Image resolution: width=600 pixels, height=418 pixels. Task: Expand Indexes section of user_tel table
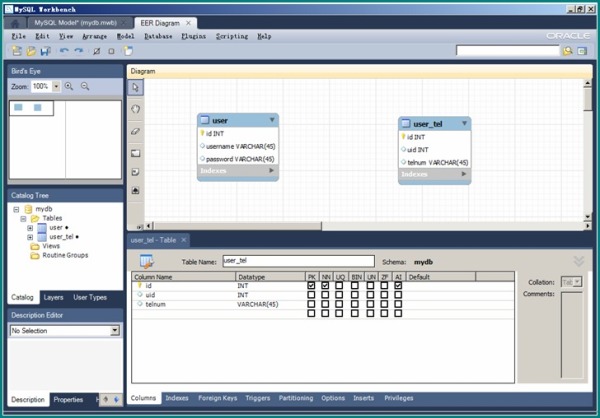click(464, 174)
